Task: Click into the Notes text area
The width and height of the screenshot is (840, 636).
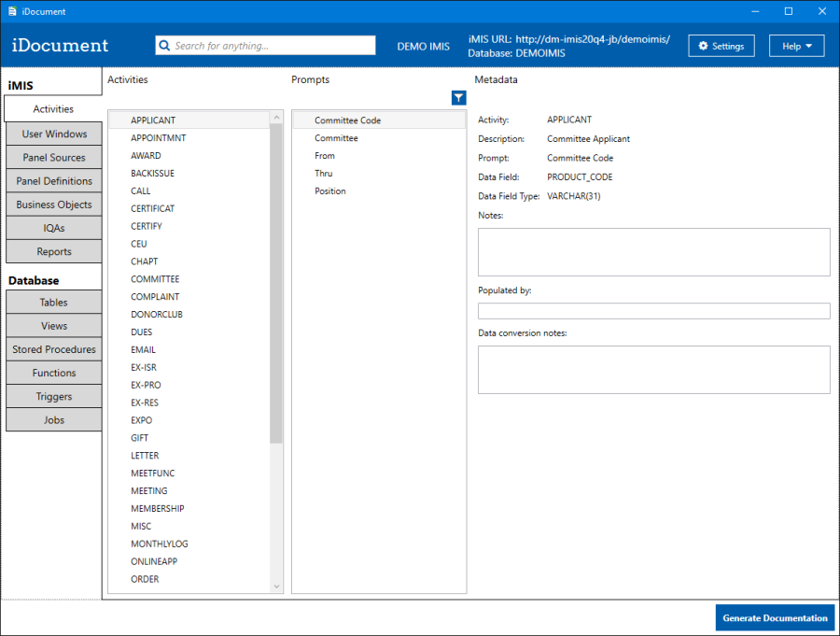Action: click(x=653, y=252)
